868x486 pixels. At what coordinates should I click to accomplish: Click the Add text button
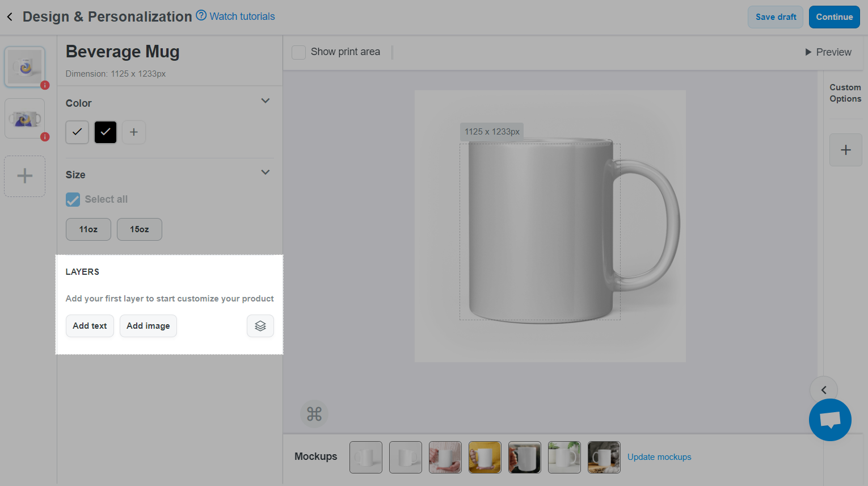[x=90, y=326]
